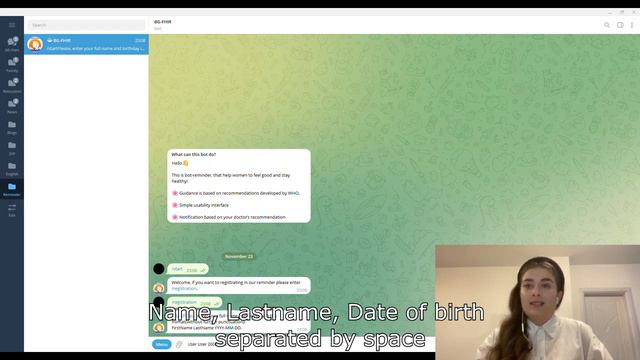Open the folder between Family and News
This screenshot has height=360, width=640.
pos(12,85)
